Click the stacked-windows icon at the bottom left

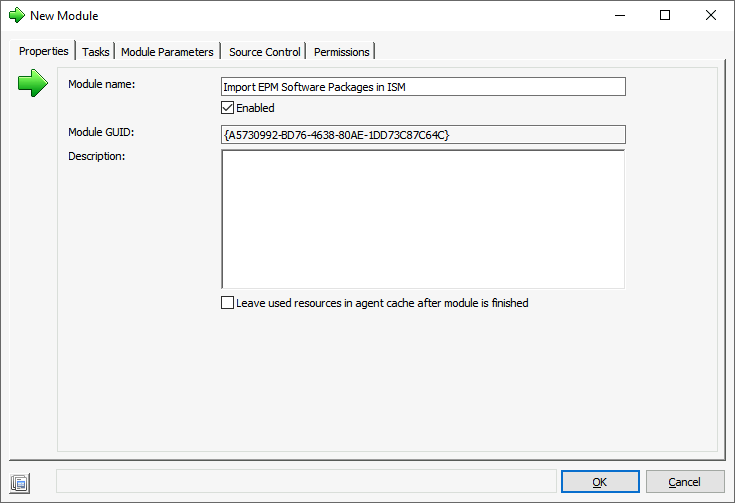point(20,483)
